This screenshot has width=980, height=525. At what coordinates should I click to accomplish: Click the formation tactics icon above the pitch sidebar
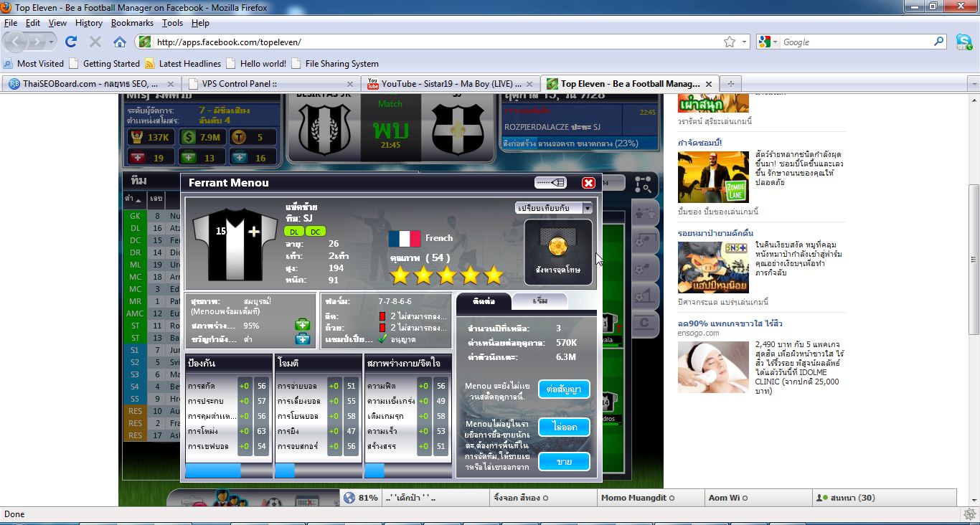point(643,184)
